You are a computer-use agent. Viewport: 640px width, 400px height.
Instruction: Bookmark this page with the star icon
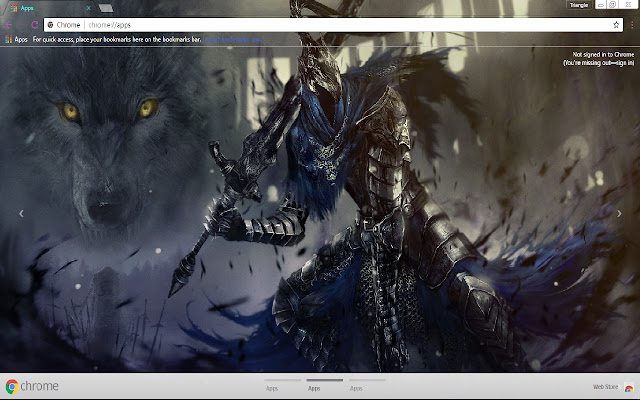(x=616, y=25)
